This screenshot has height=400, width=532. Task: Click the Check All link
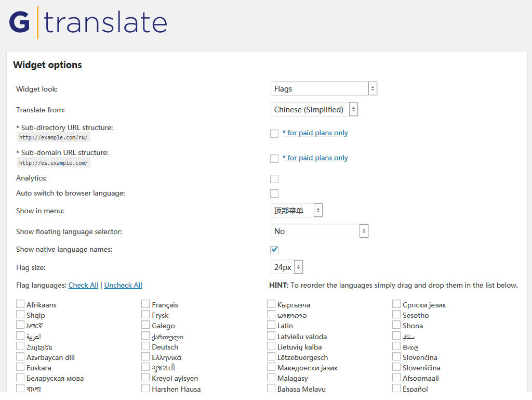pyautogui.click(x=84, y=285)
